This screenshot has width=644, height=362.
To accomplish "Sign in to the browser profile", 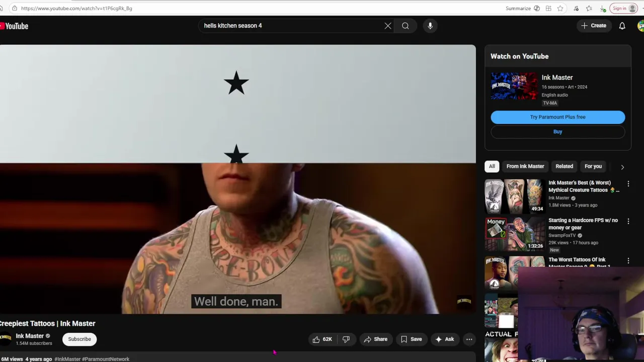I will coord(624,8).
